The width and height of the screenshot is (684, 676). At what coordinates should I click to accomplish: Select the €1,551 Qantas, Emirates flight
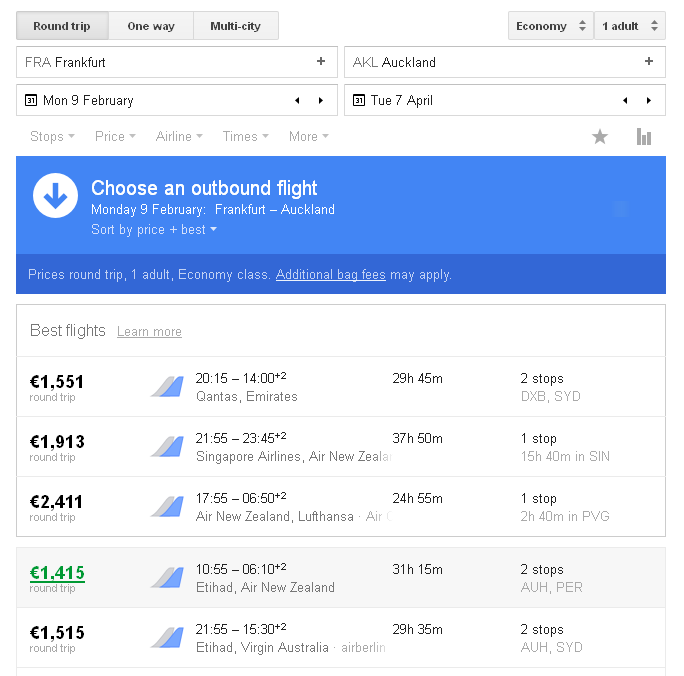click(x=340, y=387)
